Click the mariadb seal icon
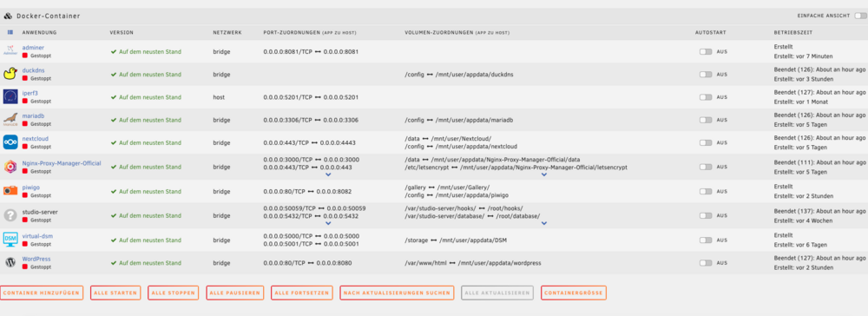The image size is (868, 316). click(x=10, y=120)
